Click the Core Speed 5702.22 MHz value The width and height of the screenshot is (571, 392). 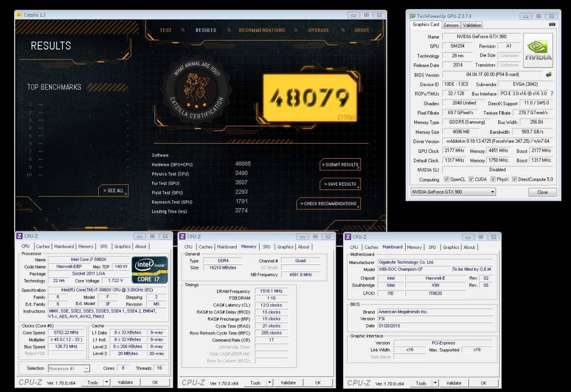66,333
